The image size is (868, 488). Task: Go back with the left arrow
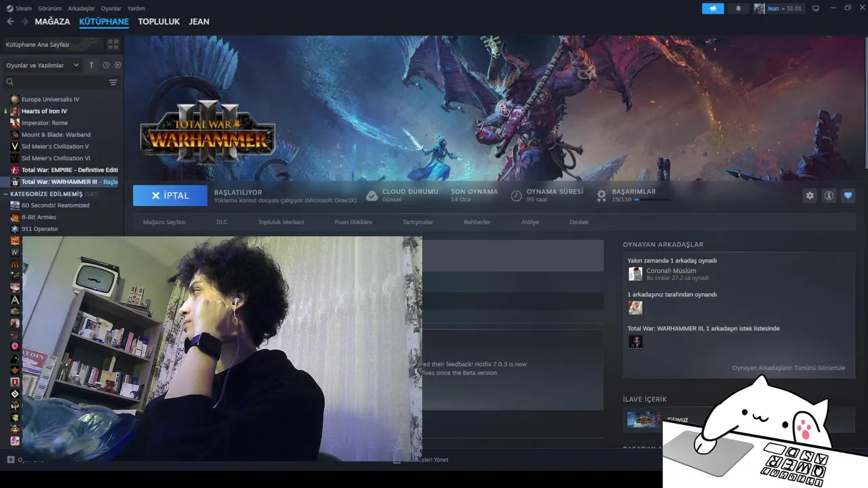pos(10,22)
